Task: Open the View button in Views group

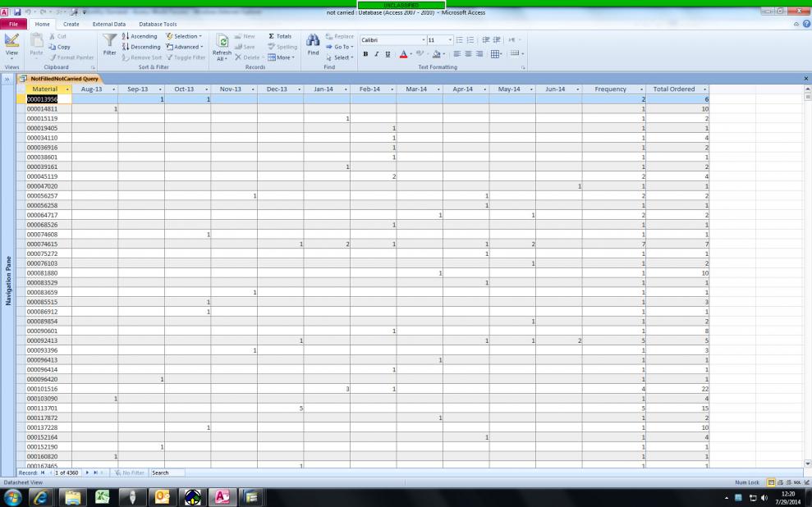Action: coord(11,45)
